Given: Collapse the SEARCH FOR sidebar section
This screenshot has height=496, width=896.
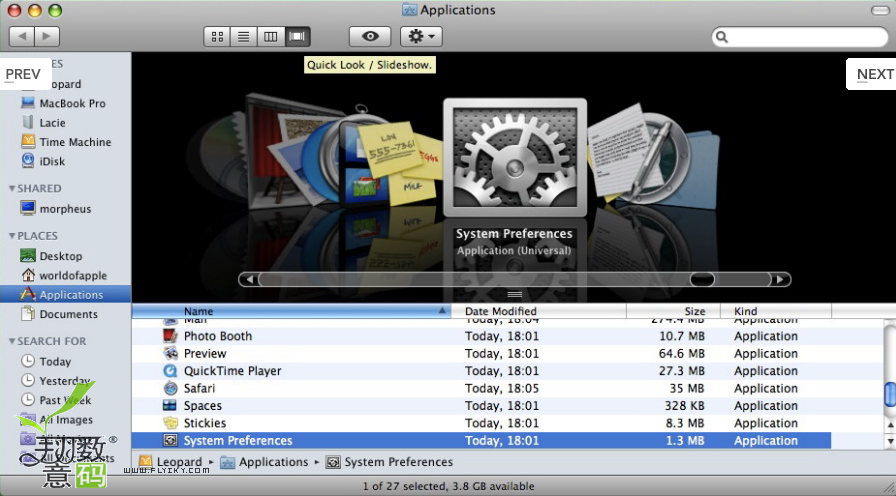Looking at the screenshot, I should [x=11, y=341].
